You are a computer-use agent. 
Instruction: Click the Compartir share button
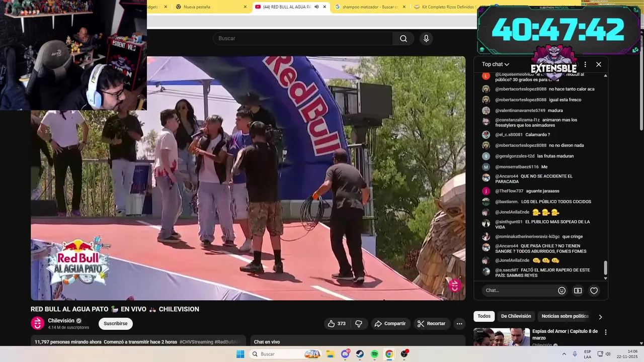point(390,324)
